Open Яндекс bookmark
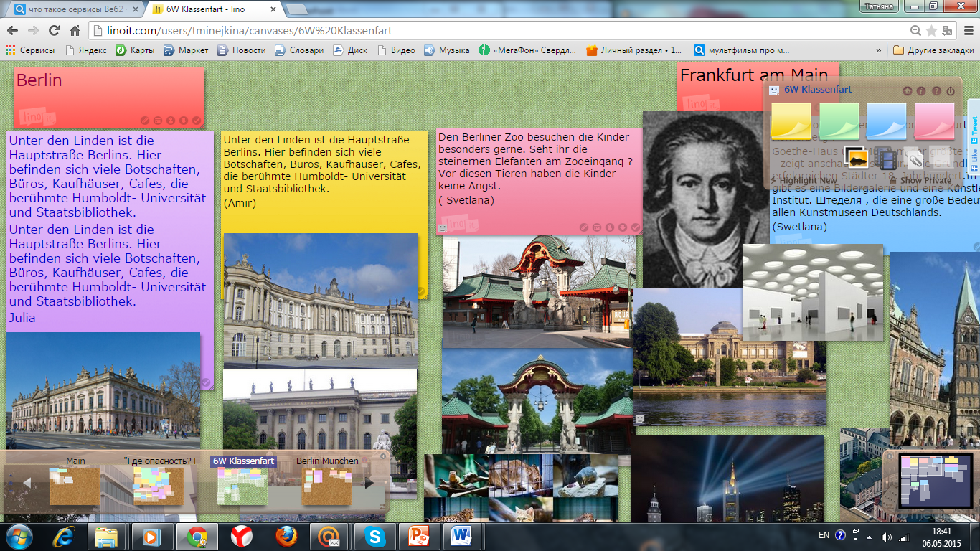 click(x=85, y=50)
